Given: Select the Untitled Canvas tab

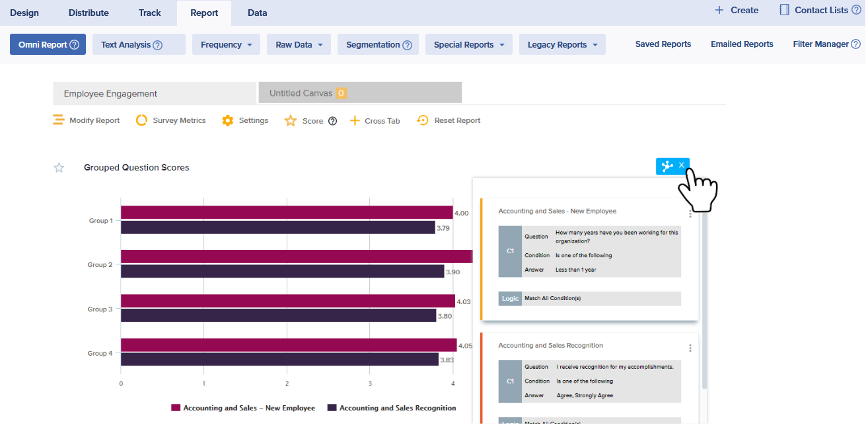Looking at the screenshot, I should pyautogui.click(x=360, y=93).
